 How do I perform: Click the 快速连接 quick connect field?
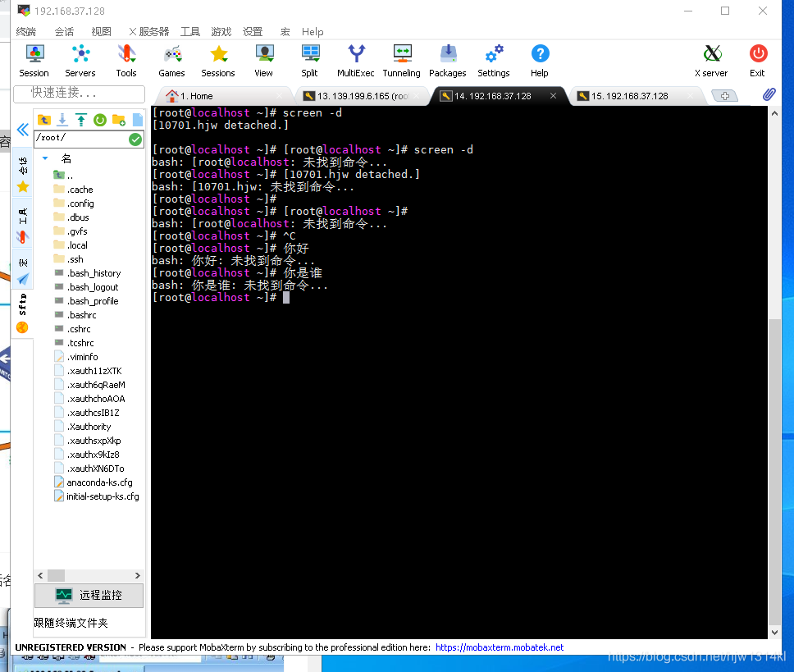point(80,94)
